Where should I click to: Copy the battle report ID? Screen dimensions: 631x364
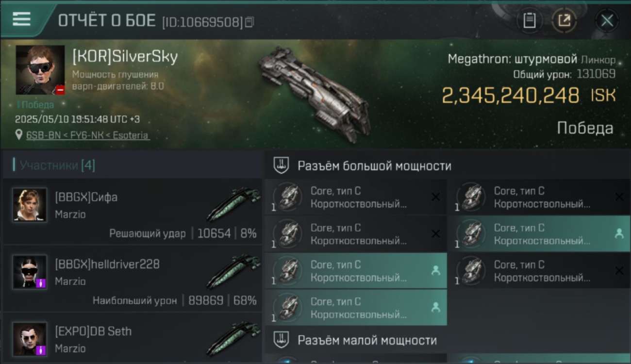click(x=249, y=22)
